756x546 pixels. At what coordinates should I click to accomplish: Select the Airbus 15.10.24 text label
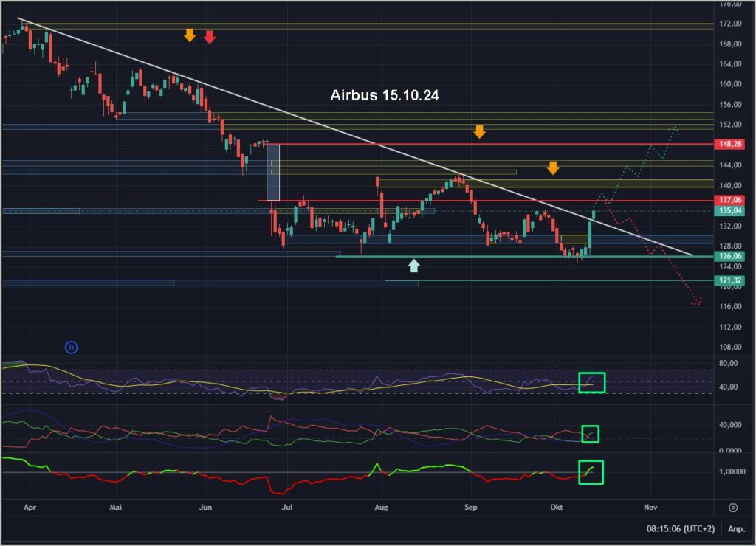385,95
